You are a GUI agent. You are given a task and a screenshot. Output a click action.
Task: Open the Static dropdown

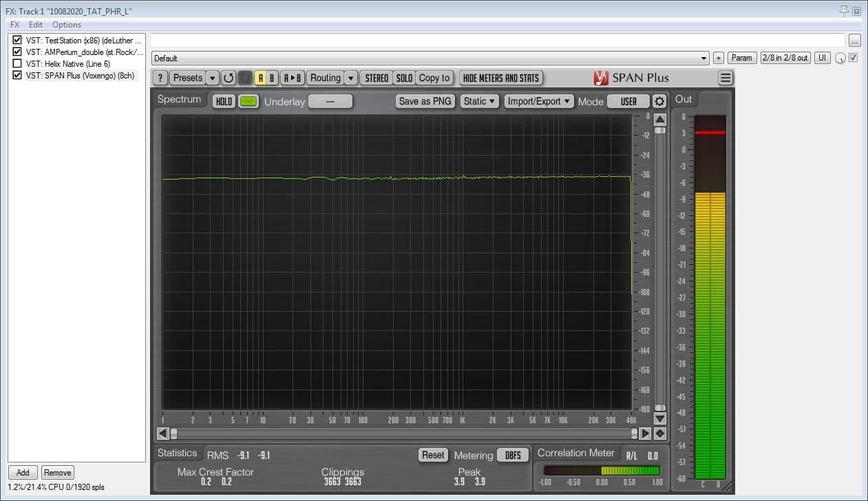coord(480,101)
